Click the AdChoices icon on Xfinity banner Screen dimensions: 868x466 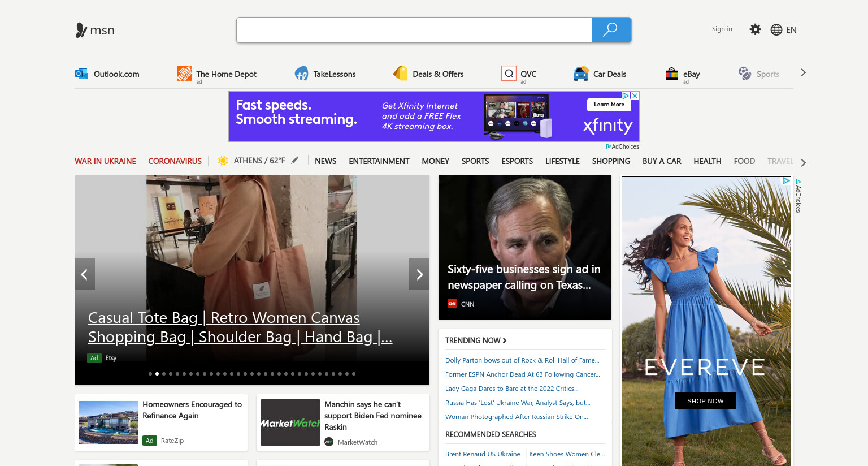(626, 96)
